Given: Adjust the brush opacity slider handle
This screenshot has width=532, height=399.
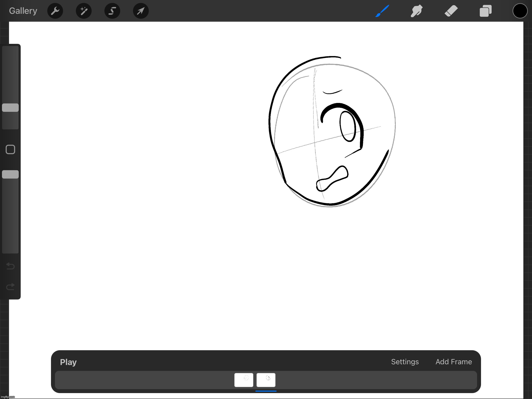Looking at the screenshot, I should pos(10,174).
